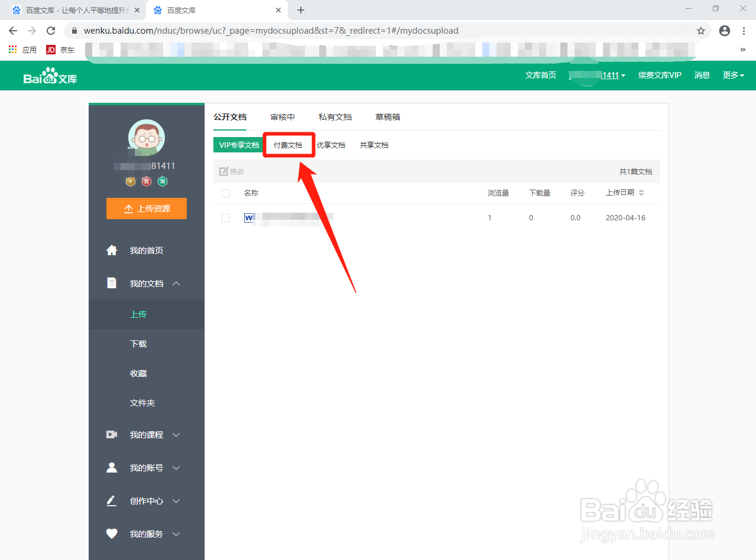Open 文库首页 link in top navigation
The width and height of the screenshot is (756, 560).
click(x=540, y=75)
